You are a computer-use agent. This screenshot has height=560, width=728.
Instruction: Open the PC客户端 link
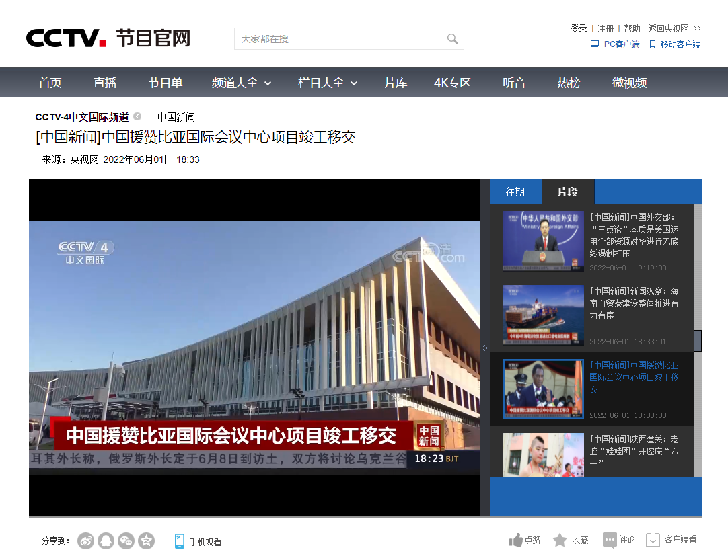622,44
